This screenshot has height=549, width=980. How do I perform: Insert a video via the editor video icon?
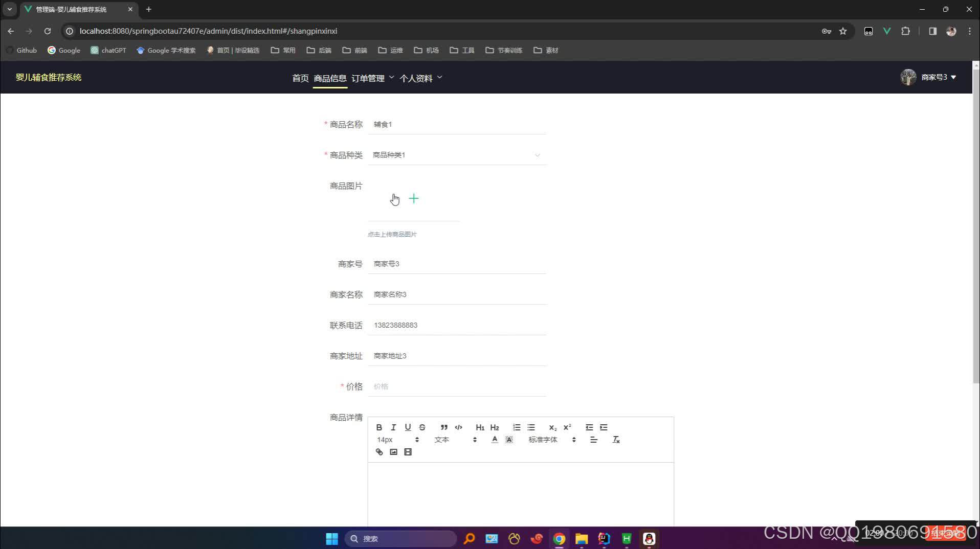[408, 452]
